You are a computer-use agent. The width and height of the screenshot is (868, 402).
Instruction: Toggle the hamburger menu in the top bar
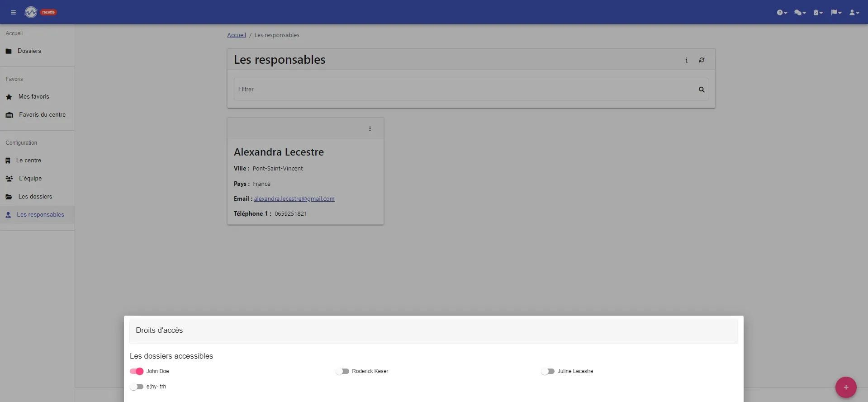pos(13,12)
